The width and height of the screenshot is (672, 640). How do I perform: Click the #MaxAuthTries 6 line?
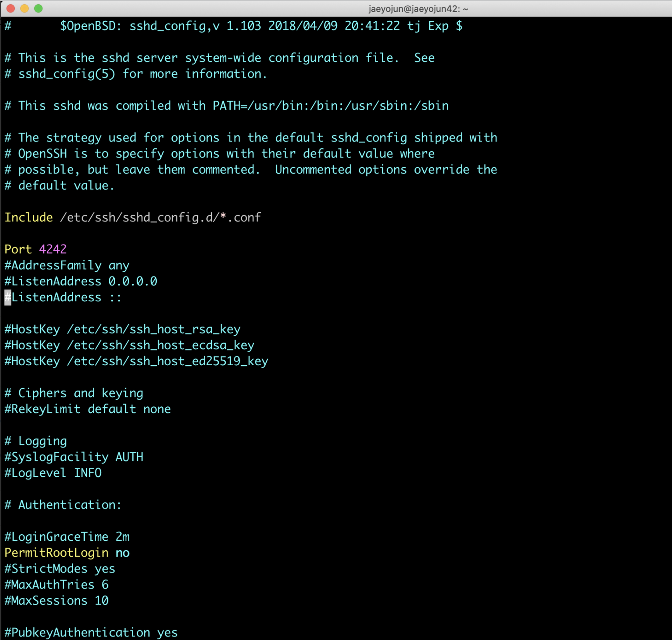pos(56,585)
